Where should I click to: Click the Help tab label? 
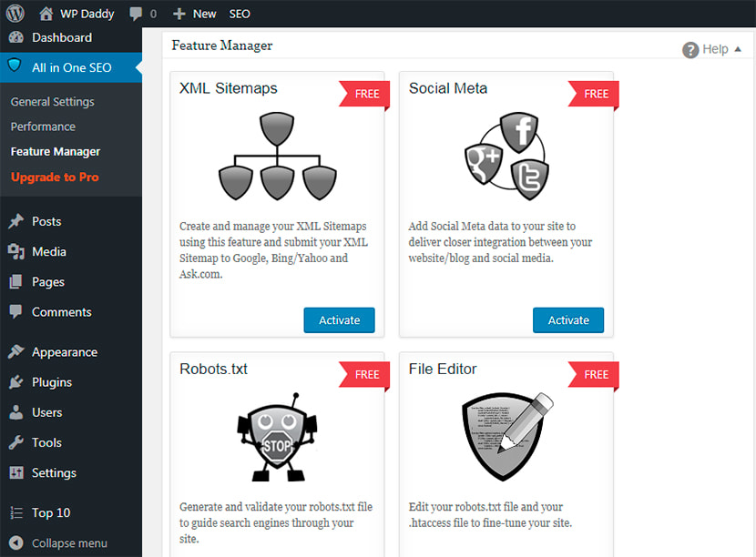(x=715, y=49)
